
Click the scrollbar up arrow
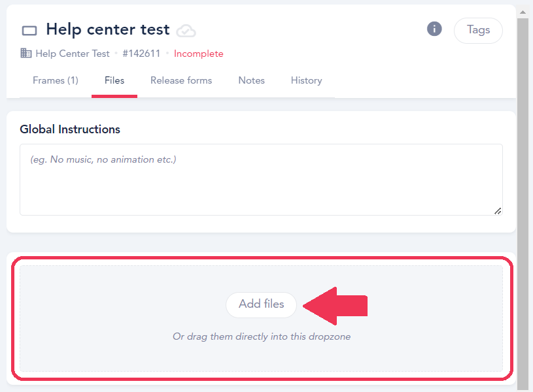click(523, 12)
